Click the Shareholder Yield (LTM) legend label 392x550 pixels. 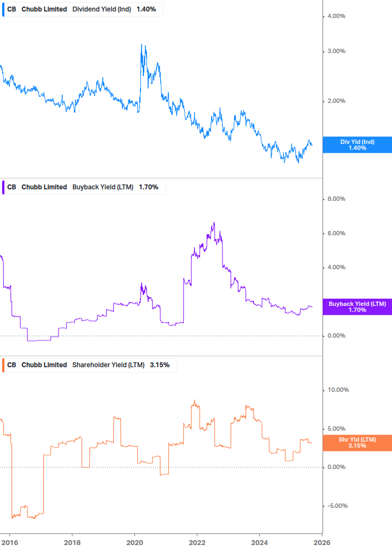click(x=108, y=365)
